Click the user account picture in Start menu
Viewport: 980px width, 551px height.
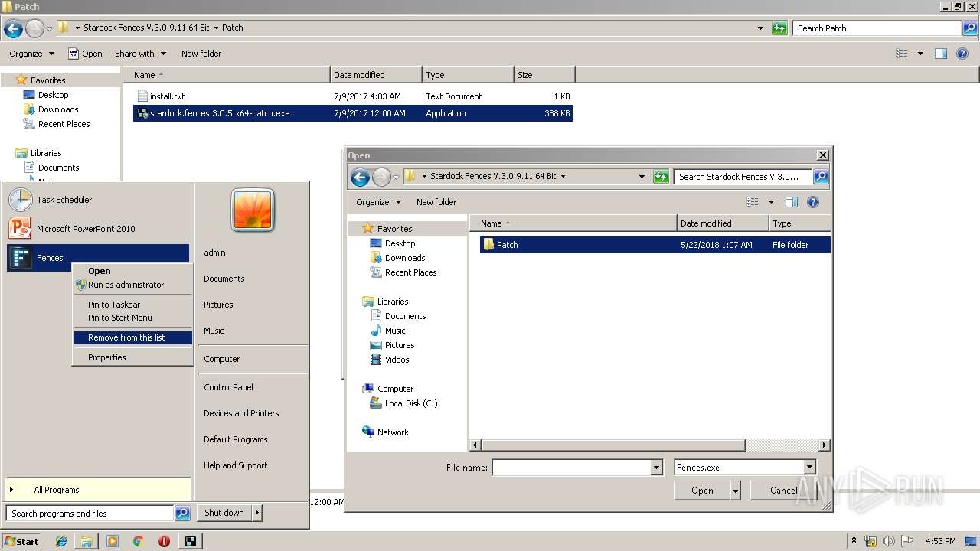[x=253, y=210]
